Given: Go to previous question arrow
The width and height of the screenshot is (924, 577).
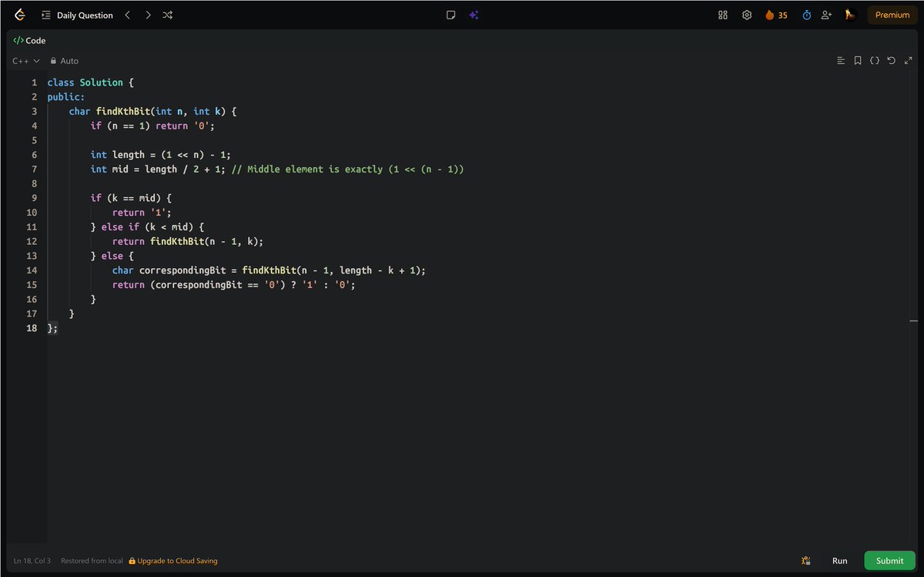Looking at the screenshot, I should click(128, 15).
